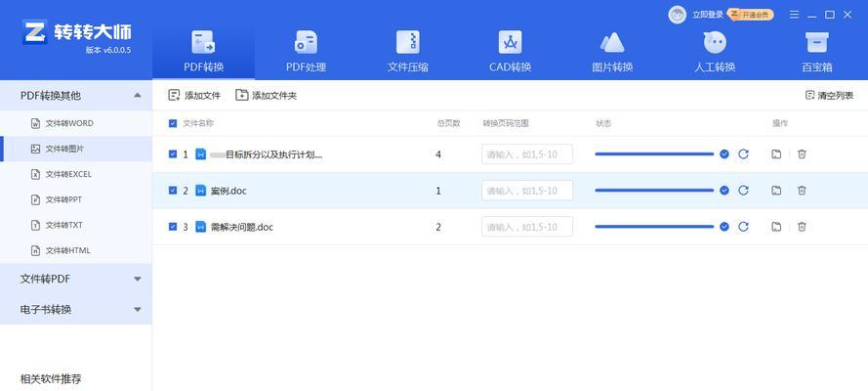Image resolution: width=868 pixels, height=391 pixels.
Task: Open the 人工转换 tool icon
Action: point(715,44)
